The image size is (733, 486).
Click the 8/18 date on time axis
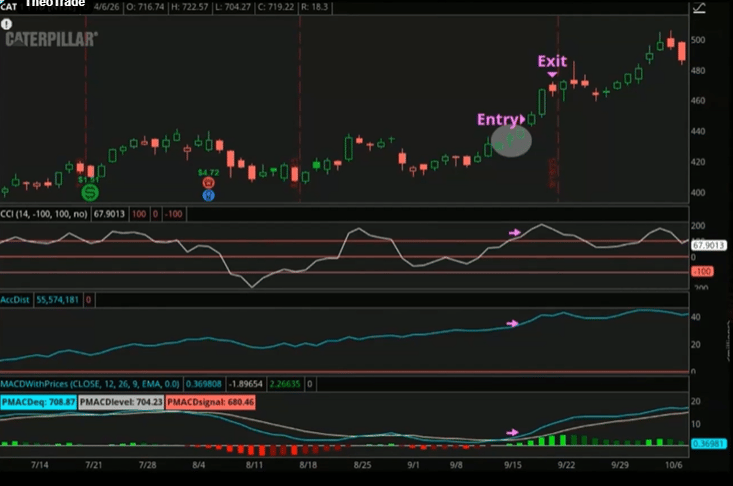click(x=308, y=465)
